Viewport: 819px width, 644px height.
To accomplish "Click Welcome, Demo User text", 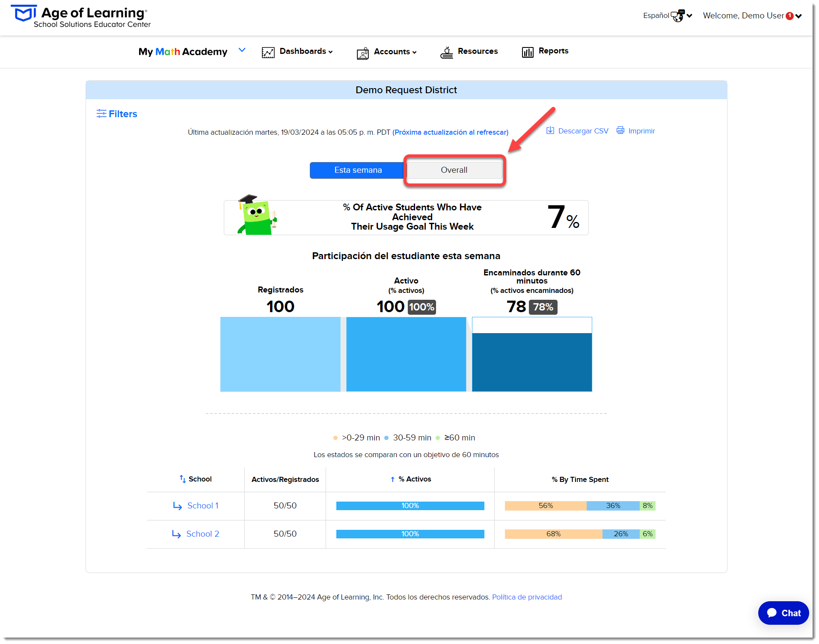I will click(743, 16).
